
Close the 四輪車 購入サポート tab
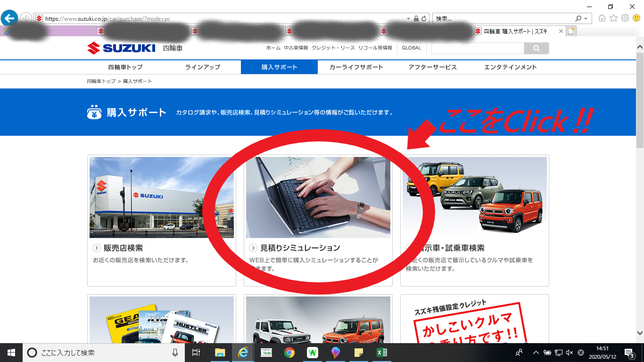(561, 31)
